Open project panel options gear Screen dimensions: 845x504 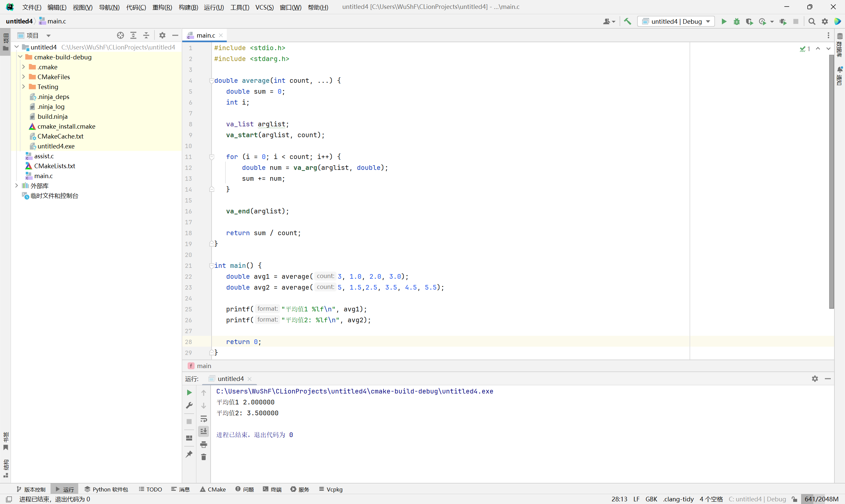coord(162,35)
